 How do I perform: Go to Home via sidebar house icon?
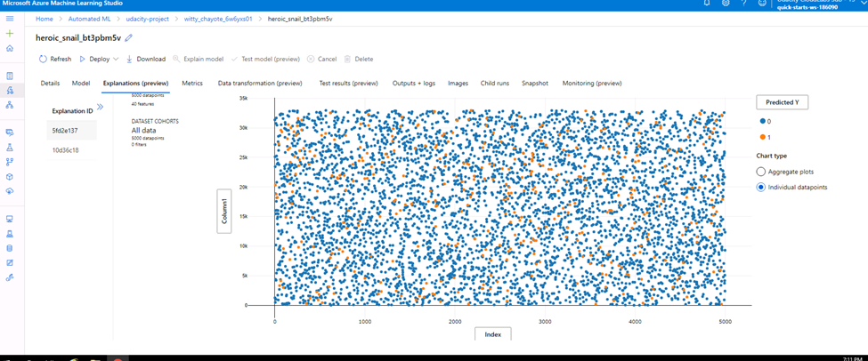[x=10, y=49]
